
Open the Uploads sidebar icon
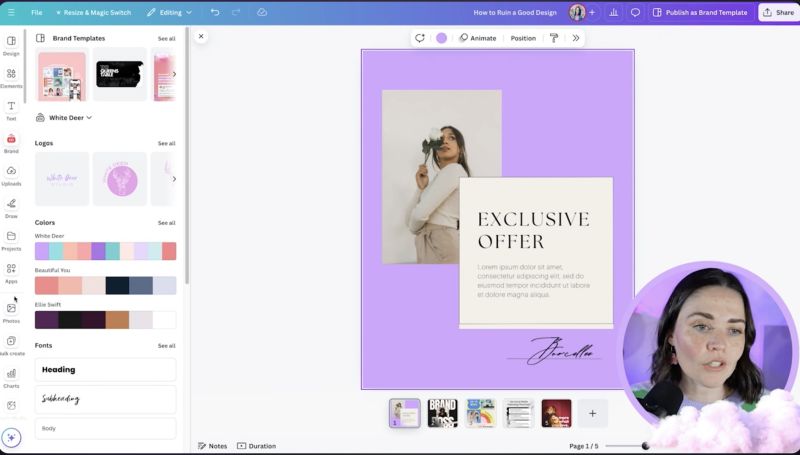tap(11, 175)
